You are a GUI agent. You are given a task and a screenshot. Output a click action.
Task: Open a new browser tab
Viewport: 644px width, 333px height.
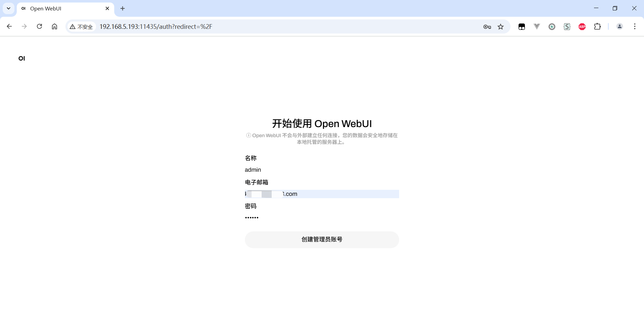(x=123, y=8)
